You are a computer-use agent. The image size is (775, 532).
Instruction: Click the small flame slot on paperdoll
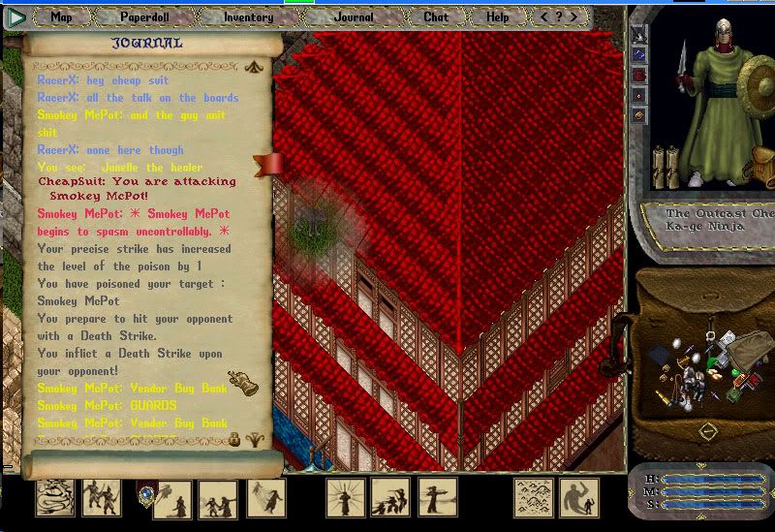click(x=638, y=95)
